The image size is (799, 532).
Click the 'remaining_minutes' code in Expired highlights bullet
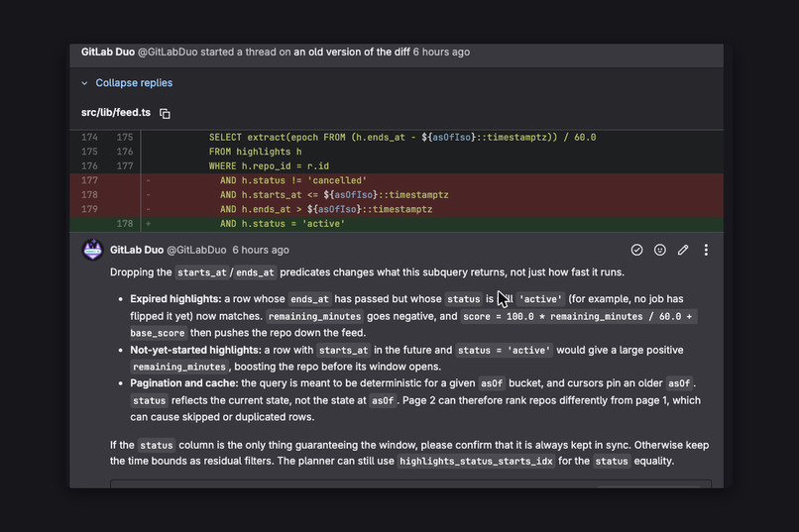click(314, 317)
